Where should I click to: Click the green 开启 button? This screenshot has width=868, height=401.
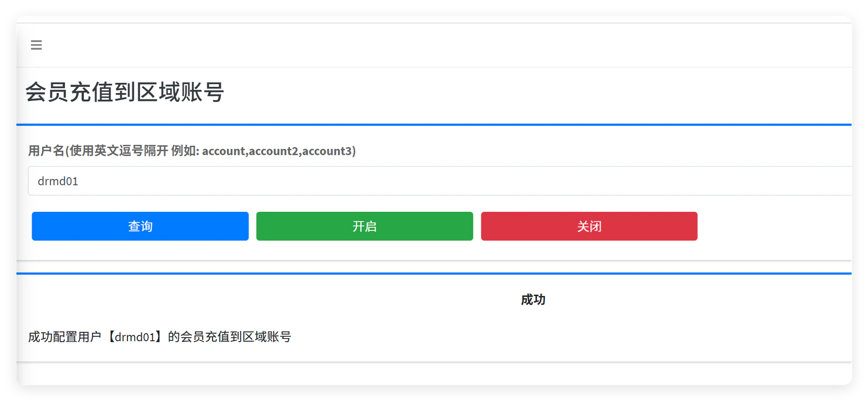(x=364, y=226)
